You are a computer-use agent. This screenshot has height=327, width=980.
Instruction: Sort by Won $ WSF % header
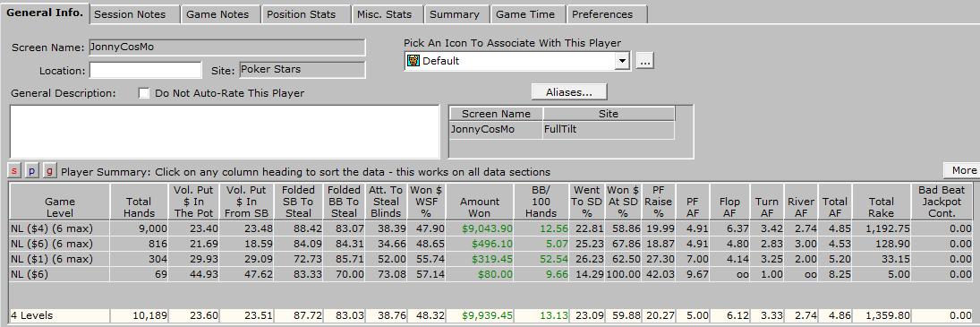coord(427,202)
